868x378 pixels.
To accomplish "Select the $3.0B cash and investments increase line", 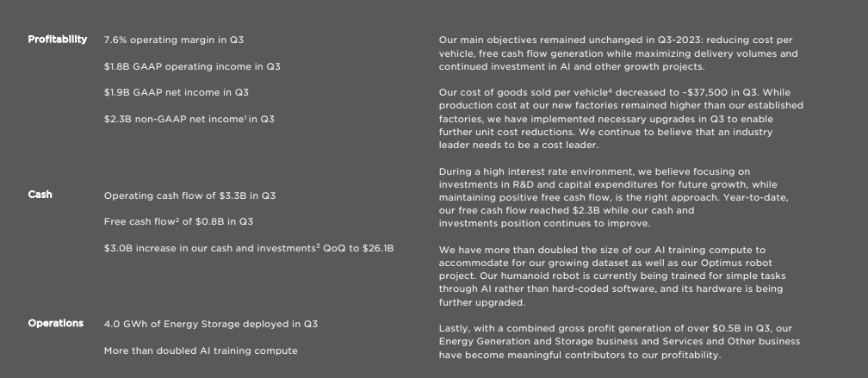I will pos(248,248).
